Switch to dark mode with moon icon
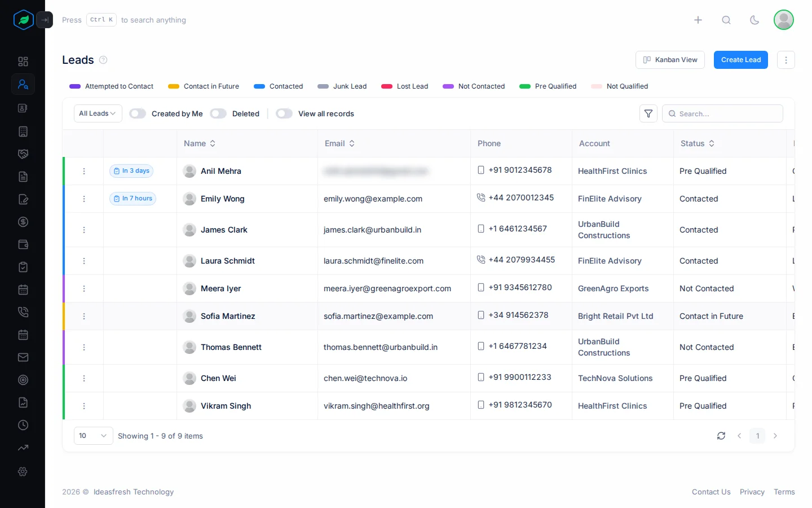This screenshot has width=812, height=508. pos(754,20)
